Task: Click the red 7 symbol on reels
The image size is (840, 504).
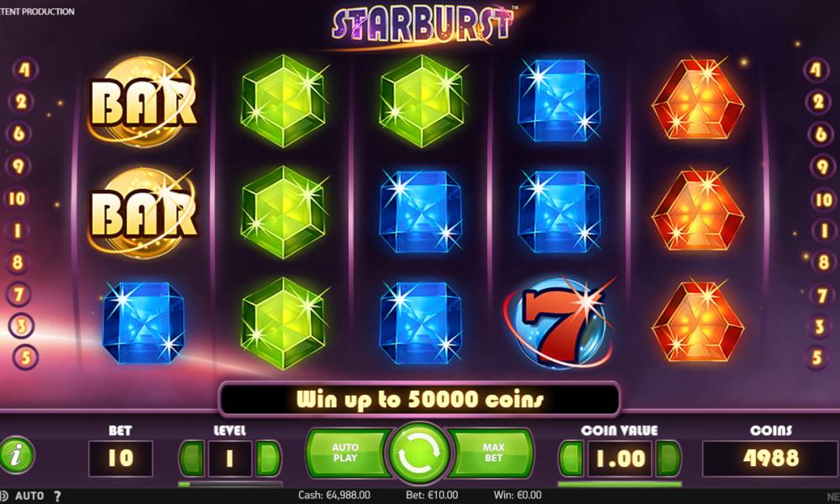Action: [x=559, y=323]
